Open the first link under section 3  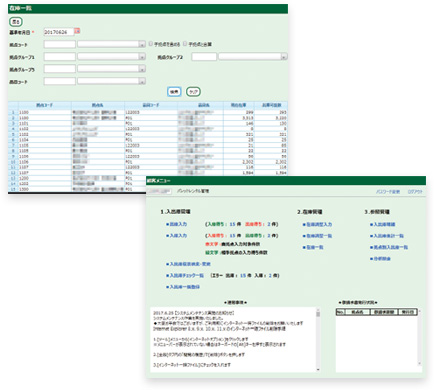(383, 224)
